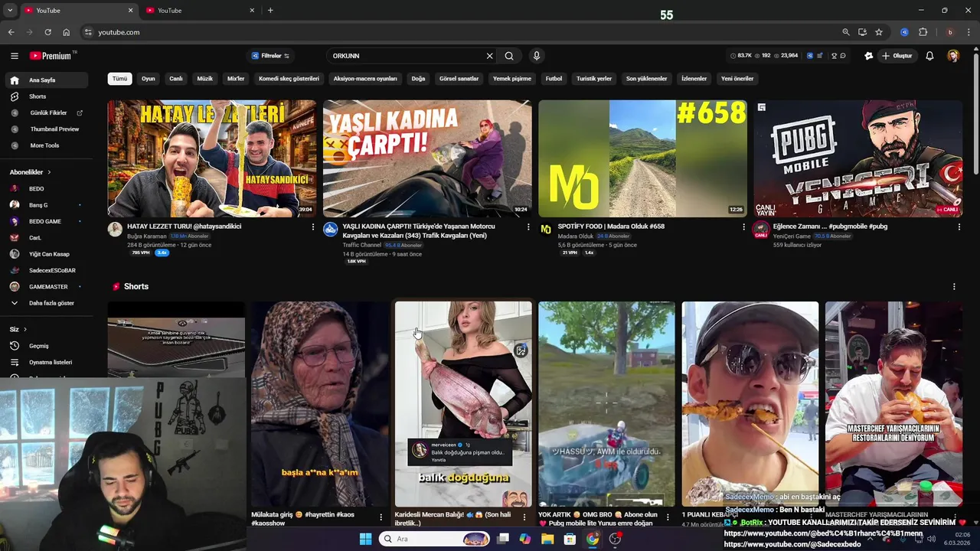Screen dimensions: 980x551
Task: Open the hamburger guide menu
Action: click(14, 56)
